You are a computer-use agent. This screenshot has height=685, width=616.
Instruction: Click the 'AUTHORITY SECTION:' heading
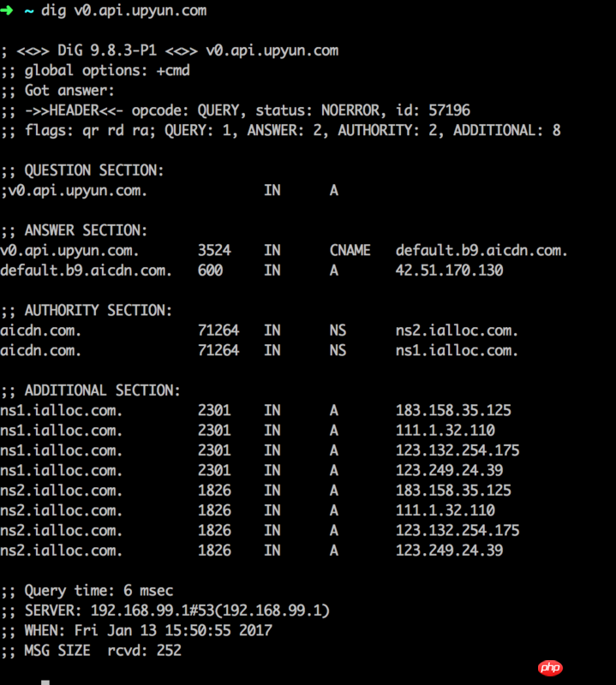tap(99, 311)
